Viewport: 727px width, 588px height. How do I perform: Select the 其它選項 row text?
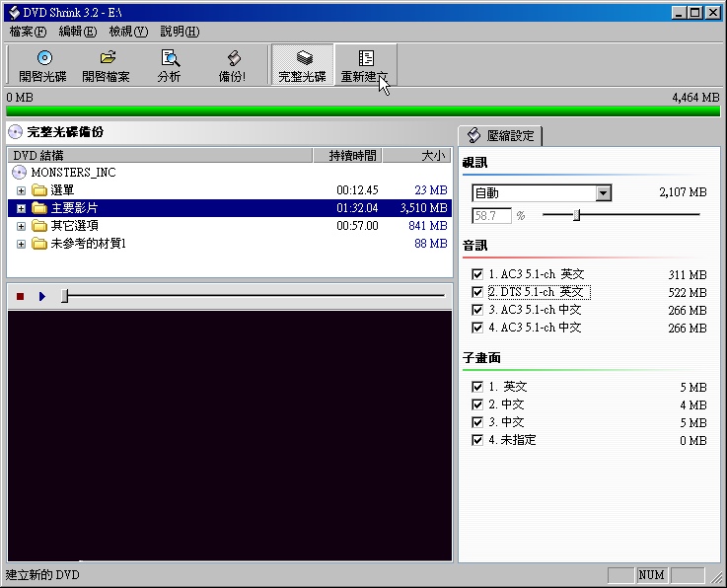(x=74, y=226)
